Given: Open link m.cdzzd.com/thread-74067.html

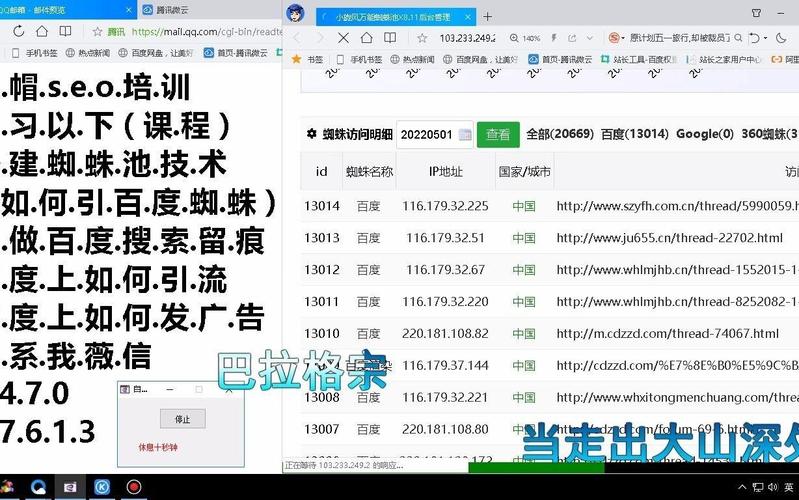Looking at the screenshot, I should (668, 333).
